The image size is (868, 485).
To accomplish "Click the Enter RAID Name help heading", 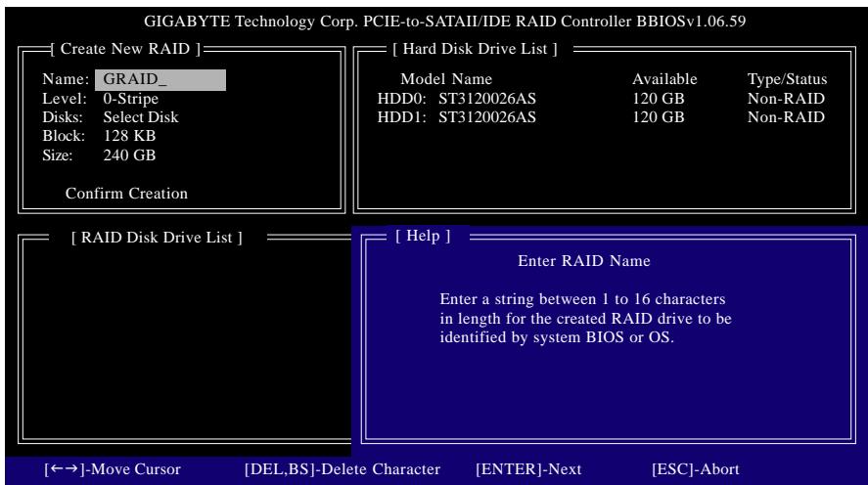I will point(584,261).
